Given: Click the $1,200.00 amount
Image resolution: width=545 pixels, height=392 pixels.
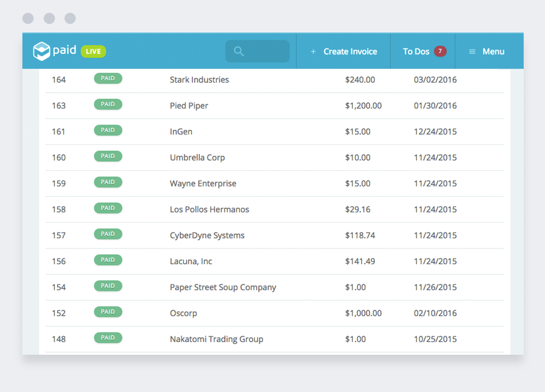Looking at the screenshot, I should click(363, 105).
